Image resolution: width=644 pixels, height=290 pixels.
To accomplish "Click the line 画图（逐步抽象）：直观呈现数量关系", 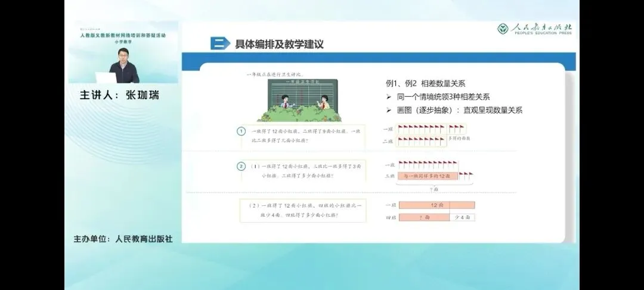I will click(460, 110).
